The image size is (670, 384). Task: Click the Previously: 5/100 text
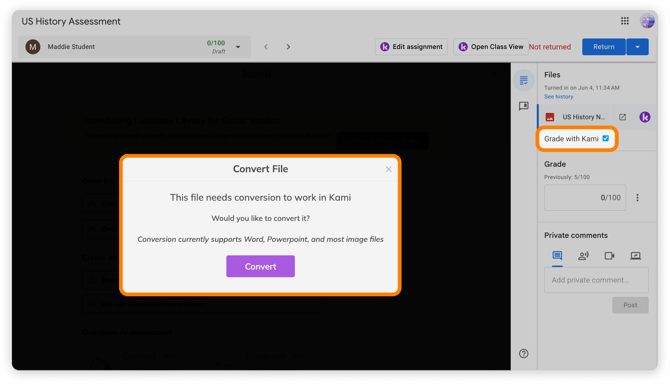567,177
